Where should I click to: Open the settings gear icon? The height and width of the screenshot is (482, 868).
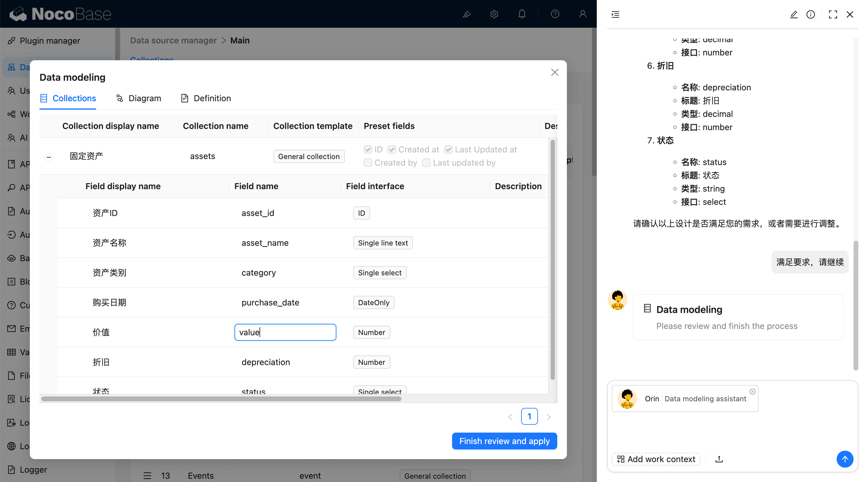pyautogui.click(x=494, y=14)
